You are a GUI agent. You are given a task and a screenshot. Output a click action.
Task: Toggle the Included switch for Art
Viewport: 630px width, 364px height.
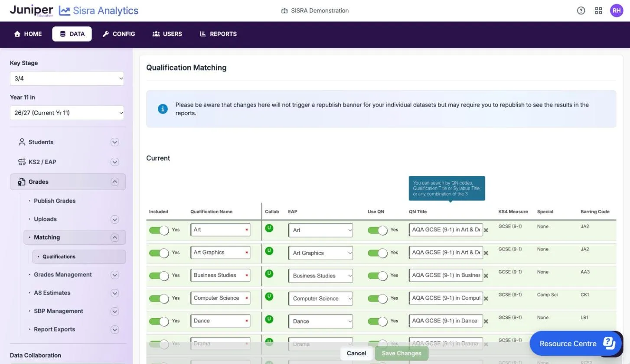tap(159, 230)
